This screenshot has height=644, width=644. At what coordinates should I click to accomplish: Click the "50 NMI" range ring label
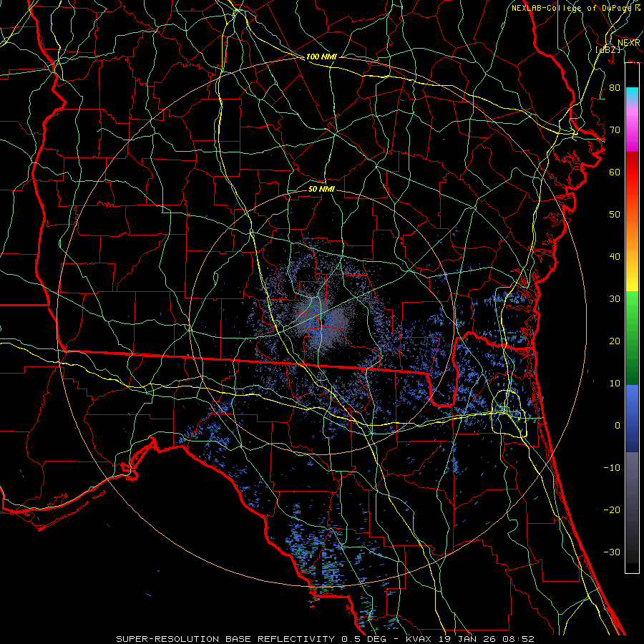321,189
